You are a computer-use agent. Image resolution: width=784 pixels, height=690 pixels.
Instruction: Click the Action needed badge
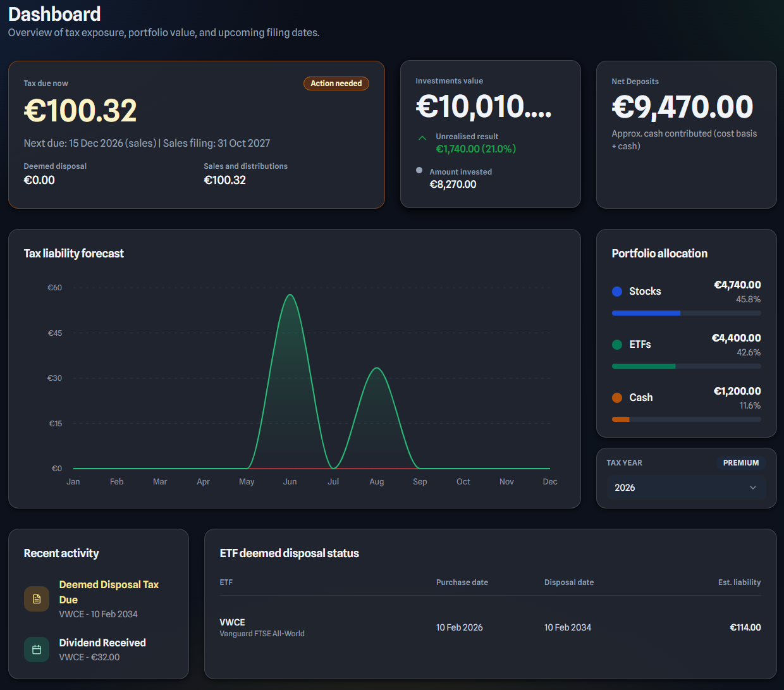336,83
